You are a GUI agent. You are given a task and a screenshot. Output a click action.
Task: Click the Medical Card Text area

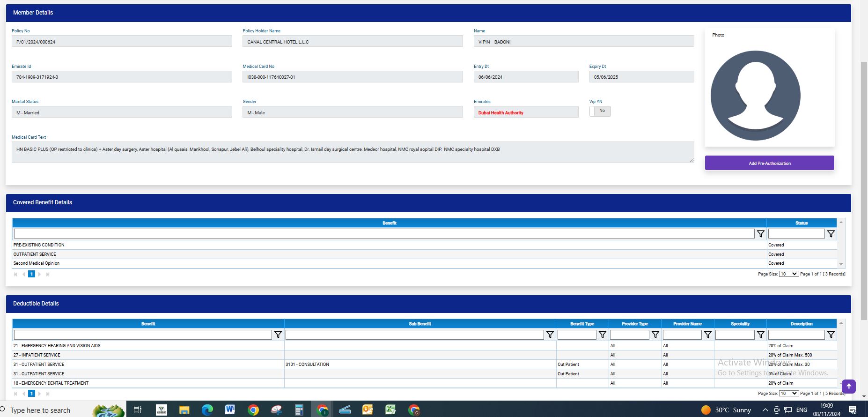tap(352, 152)
